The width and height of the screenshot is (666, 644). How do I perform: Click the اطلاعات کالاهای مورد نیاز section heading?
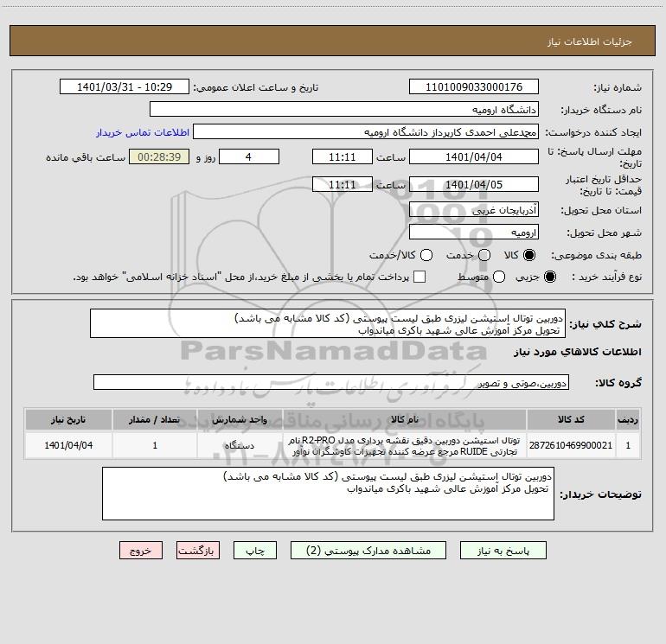tap(578, 352)
